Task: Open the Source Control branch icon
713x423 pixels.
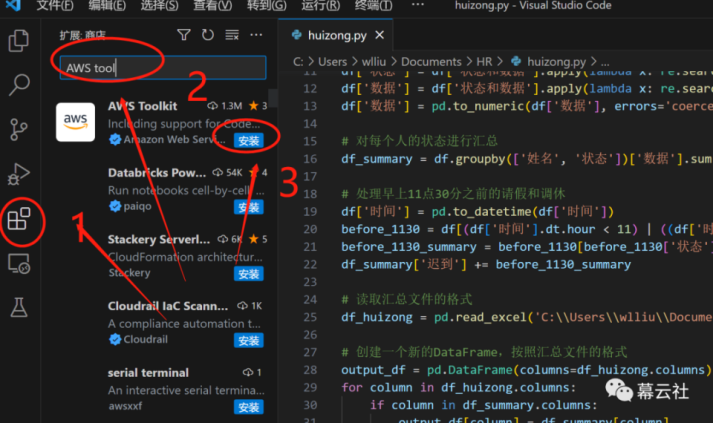Action: [19, 130]
